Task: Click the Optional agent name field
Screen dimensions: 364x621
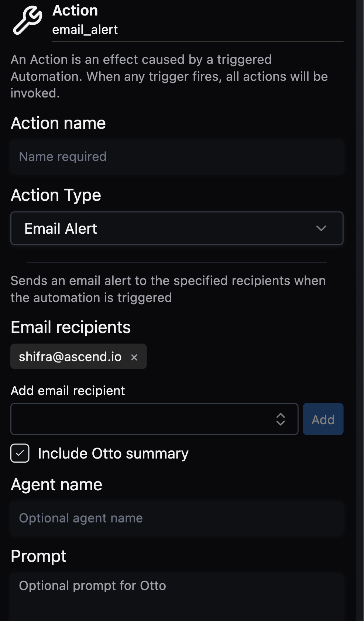Action: coord(176,518)
